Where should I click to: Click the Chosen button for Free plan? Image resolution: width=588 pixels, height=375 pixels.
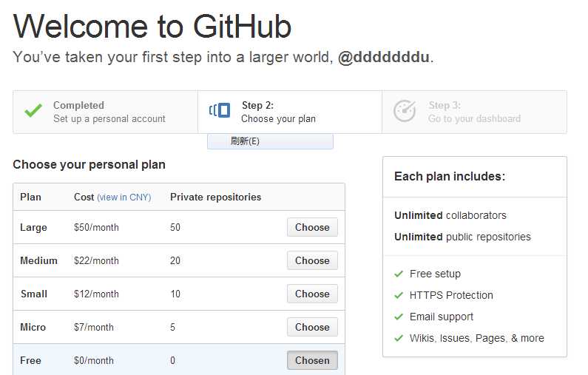pyautogui.click(x=312, y=360)
